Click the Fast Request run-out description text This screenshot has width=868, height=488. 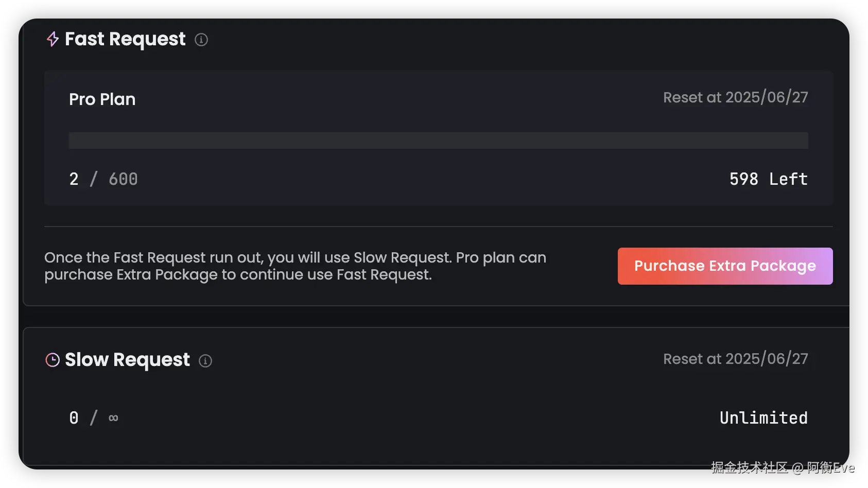click(x=295, y=257)
